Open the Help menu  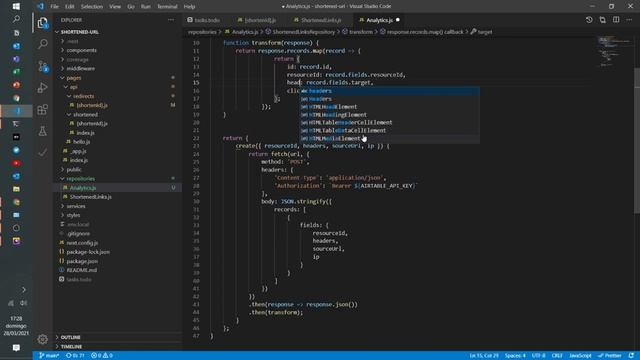(189, 7)
